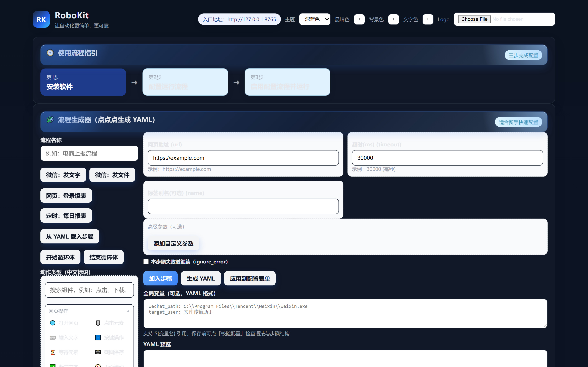
Task: Select the mouse 点击元素 action
Action: click(110, 323)
